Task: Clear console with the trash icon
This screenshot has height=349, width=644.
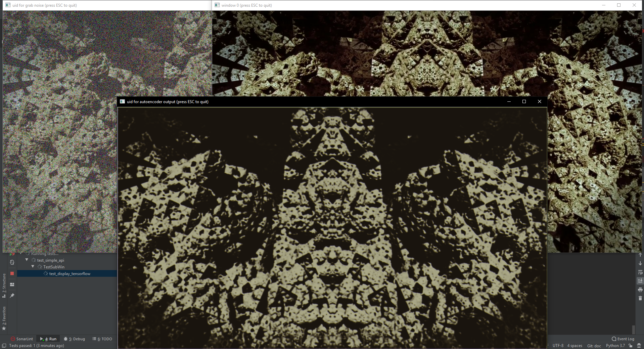Action: pyautogui.click(x=640, y=298)
